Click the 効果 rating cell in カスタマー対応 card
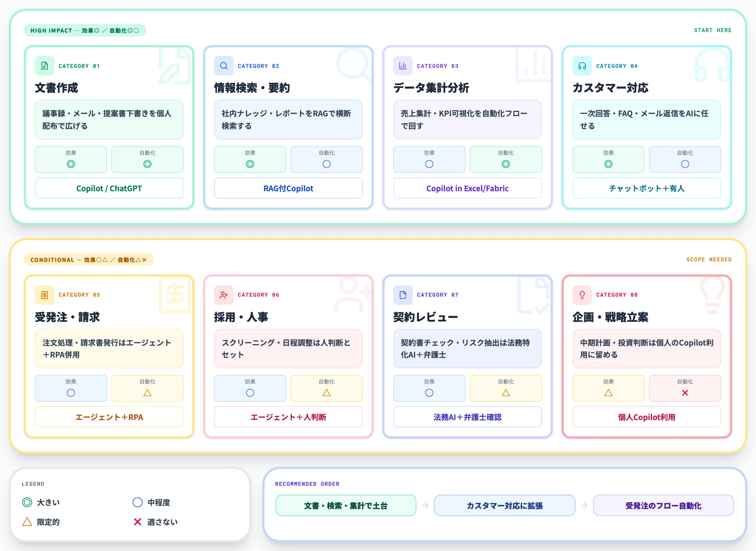This screenshot has width=756, height=551. [x=608, y=159]
